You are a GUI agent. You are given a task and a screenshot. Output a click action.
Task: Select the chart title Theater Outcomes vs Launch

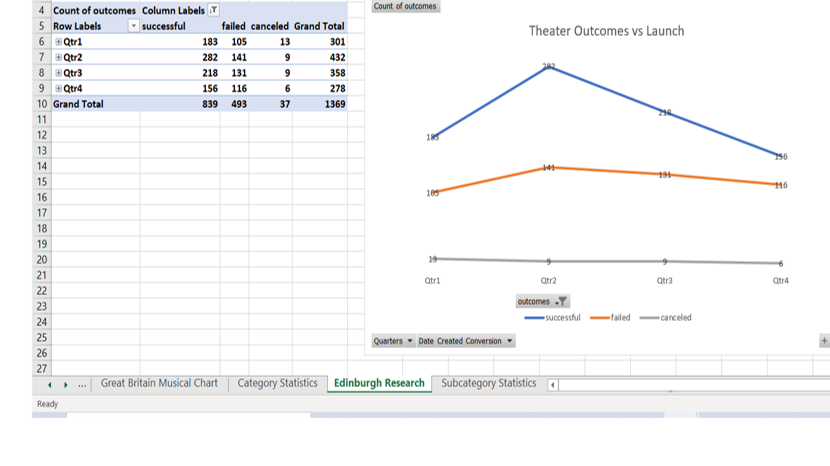tap(607, 31)
